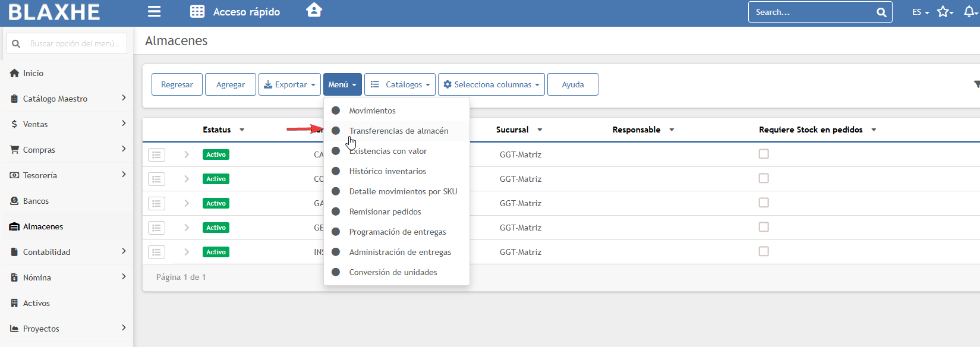Click the Agregar button
This screenshot has height=347, width=980.
[231, 84]
